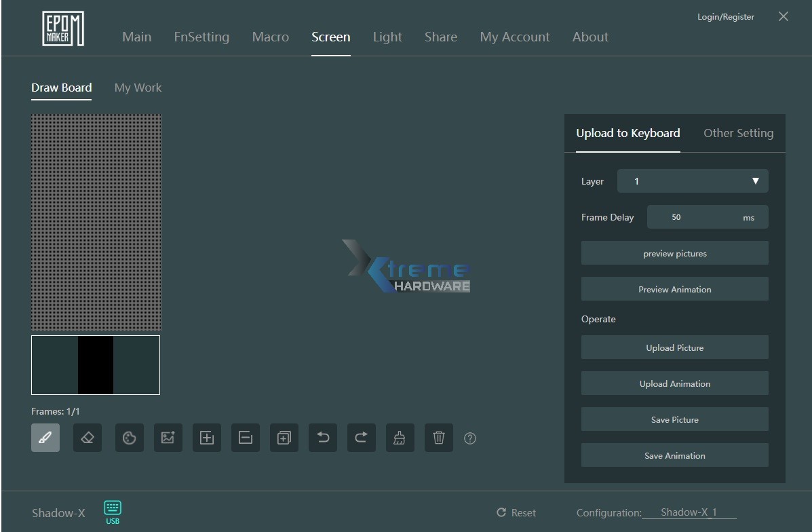The image size is (812, 532).
Task: Open the Light menu tab
Action: point(387,37)
